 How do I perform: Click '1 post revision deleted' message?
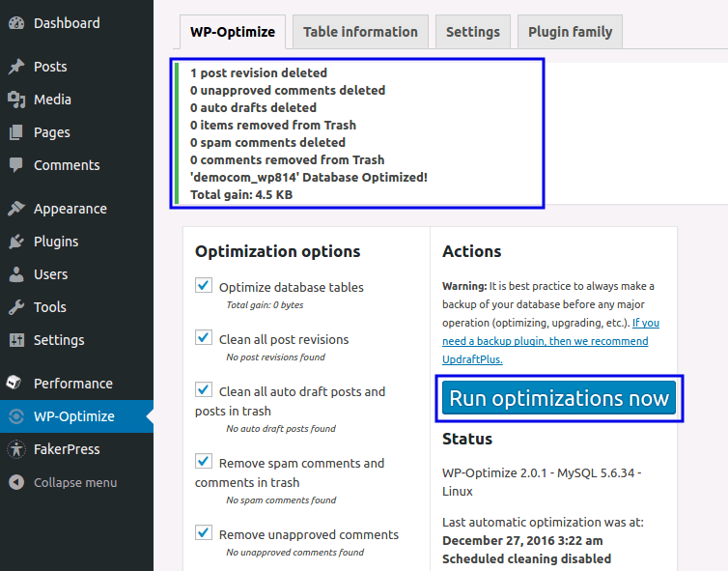pos(259,72)
